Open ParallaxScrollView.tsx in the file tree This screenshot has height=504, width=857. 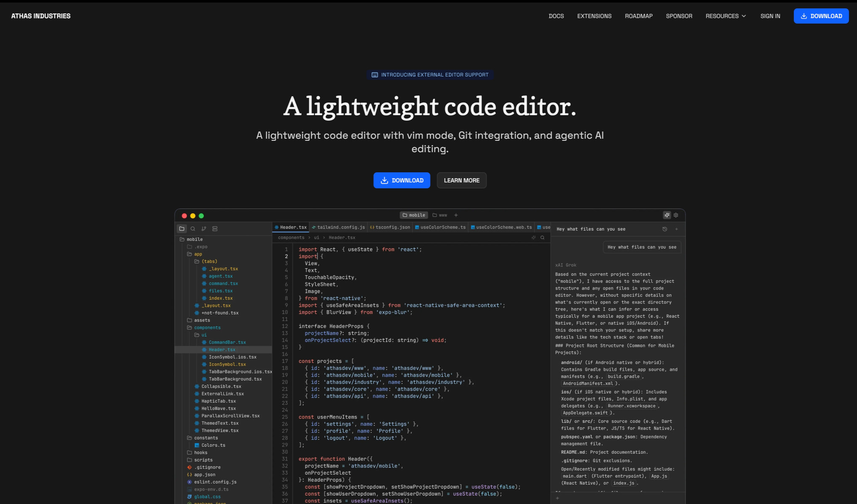227,416
